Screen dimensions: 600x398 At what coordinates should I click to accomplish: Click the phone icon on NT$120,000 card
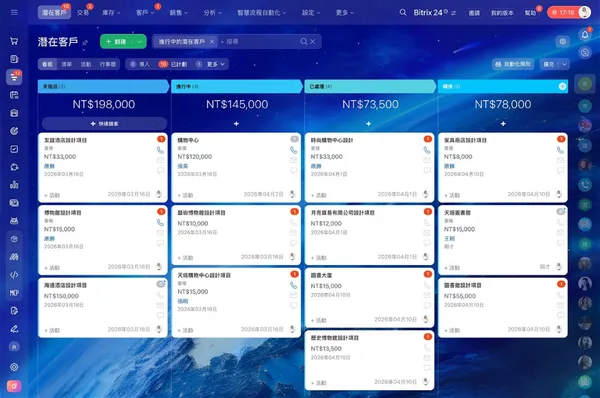pos(293,150)
